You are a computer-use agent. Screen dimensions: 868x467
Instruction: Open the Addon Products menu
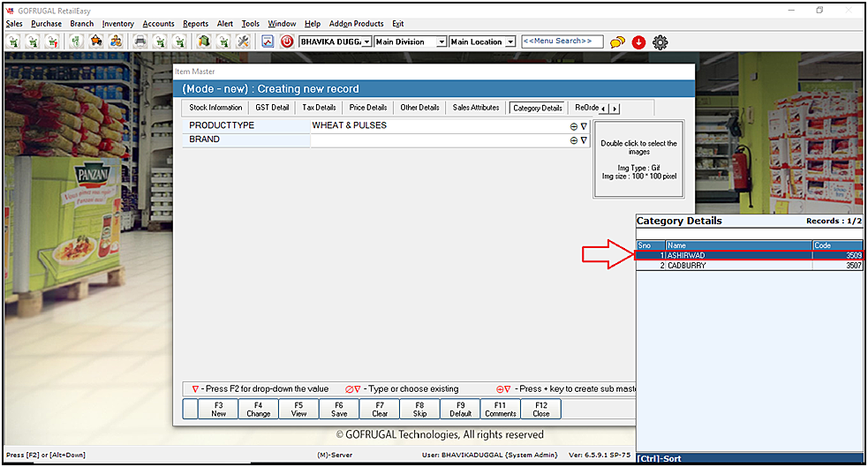pos(357,24)
